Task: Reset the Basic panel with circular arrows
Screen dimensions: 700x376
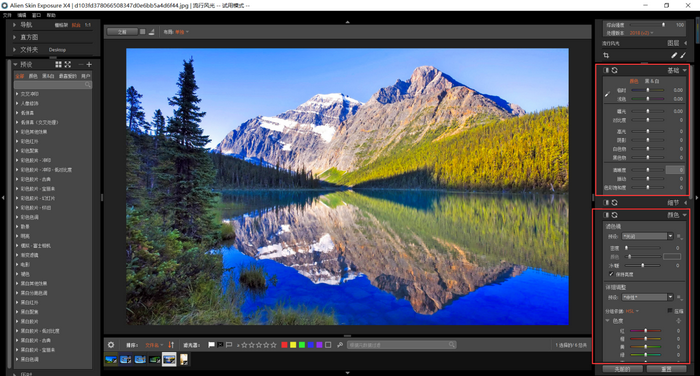Action: [615, 70]
